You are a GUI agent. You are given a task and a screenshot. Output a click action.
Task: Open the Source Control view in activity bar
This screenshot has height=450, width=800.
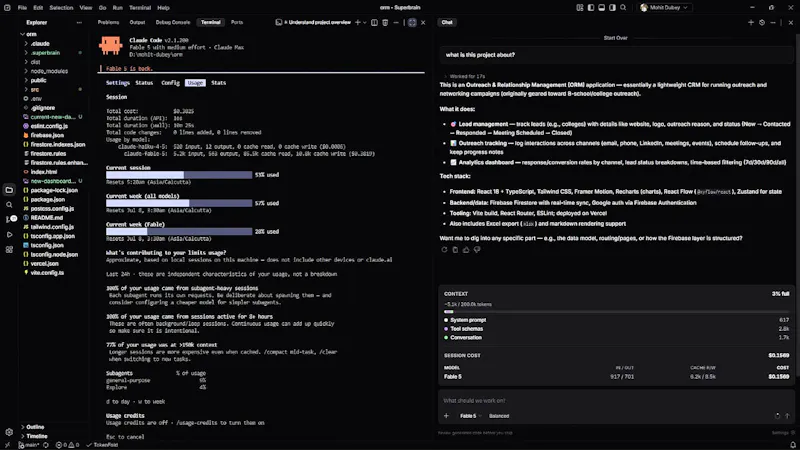click(x=9, y=219)
